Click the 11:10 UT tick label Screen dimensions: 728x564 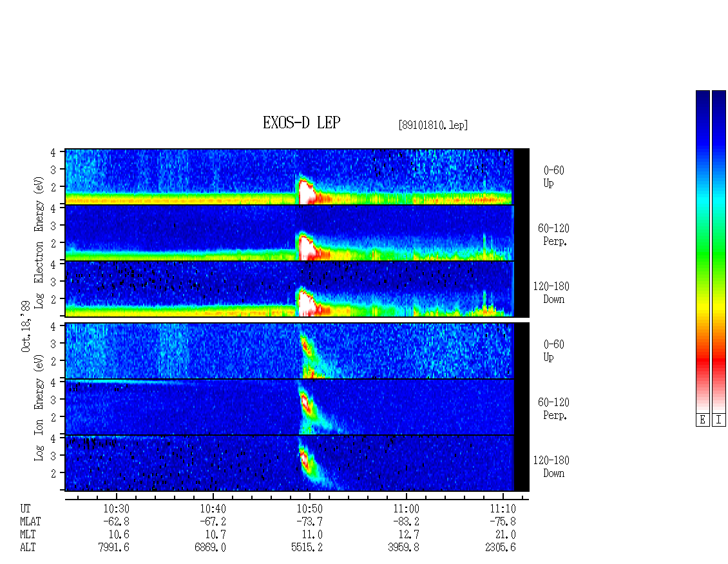503,509
